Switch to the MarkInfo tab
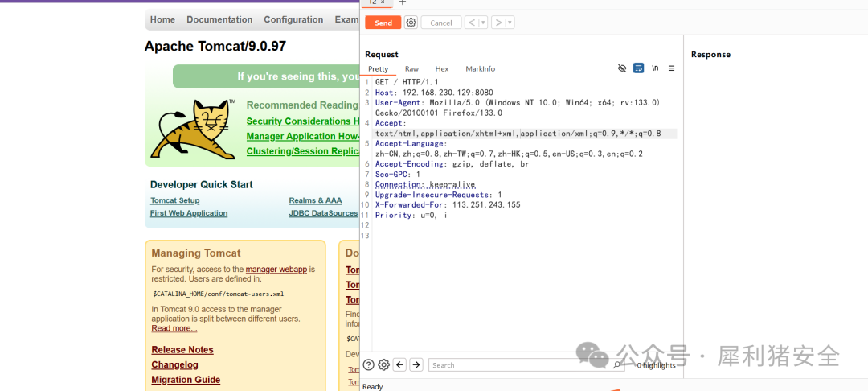The height and width of the screenshot is (391, 868). [x=481, y=68]
